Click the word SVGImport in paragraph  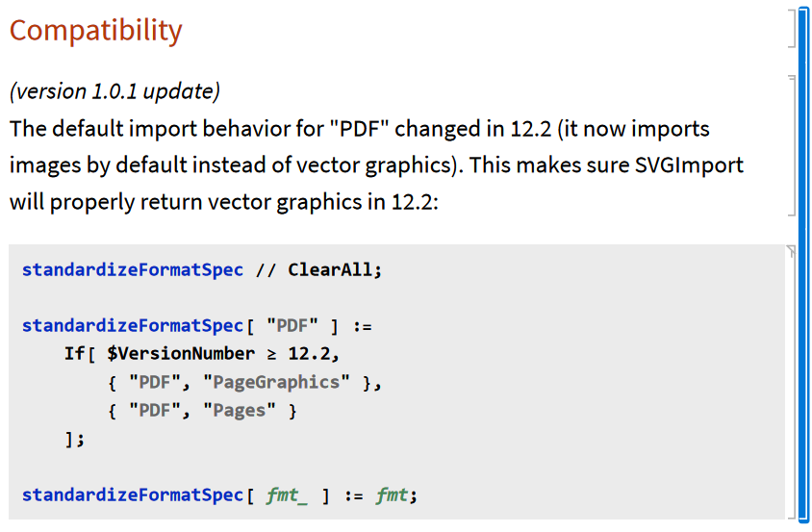coord(689,165)
